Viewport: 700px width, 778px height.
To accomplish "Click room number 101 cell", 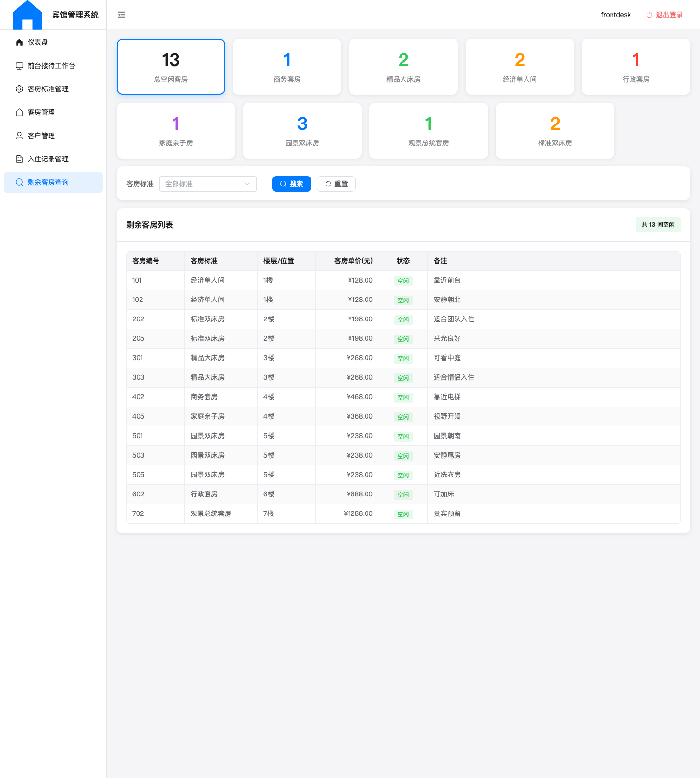I will tap(156, 281).
